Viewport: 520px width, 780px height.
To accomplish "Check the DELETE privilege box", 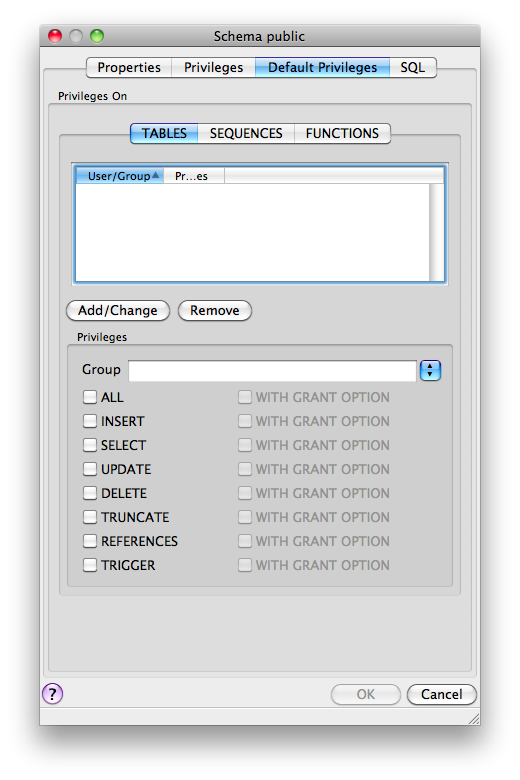I will coord(90,492).
